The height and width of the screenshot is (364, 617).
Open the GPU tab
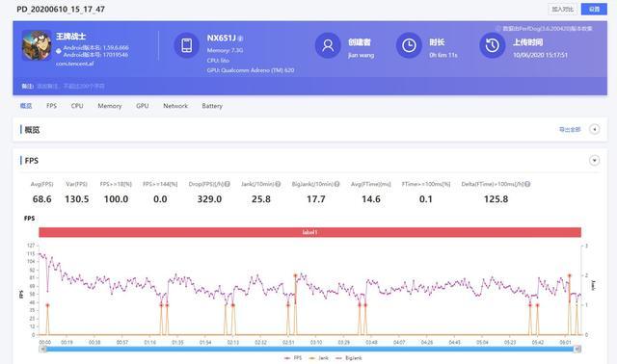pyautogui.click(x=143, y=106)
